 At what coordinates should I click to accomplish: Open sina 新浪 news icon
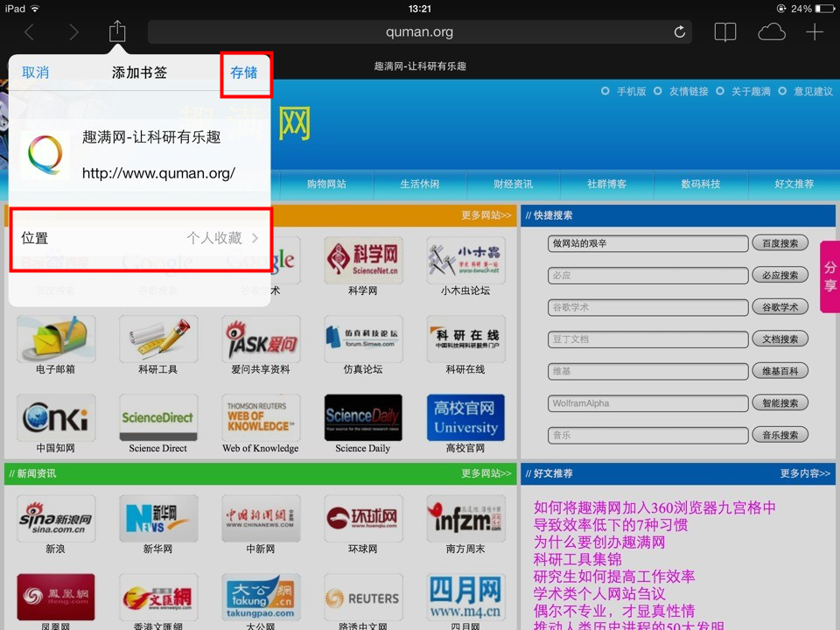click(x=56, y=518)
